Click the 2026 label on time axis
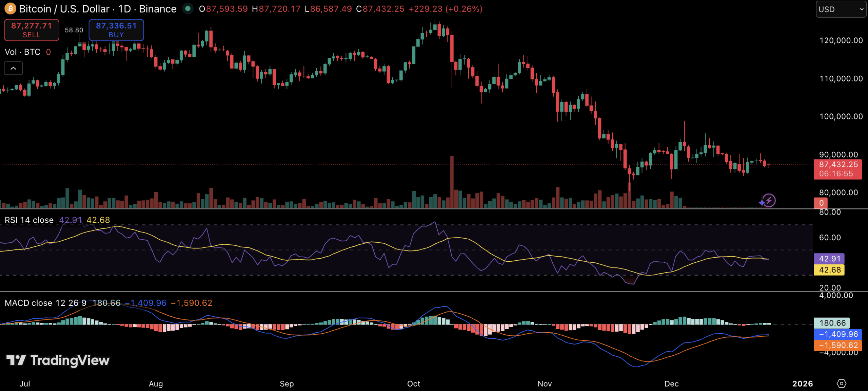The image size is (868, 391). pyautogui.click(x=802, y=384)
